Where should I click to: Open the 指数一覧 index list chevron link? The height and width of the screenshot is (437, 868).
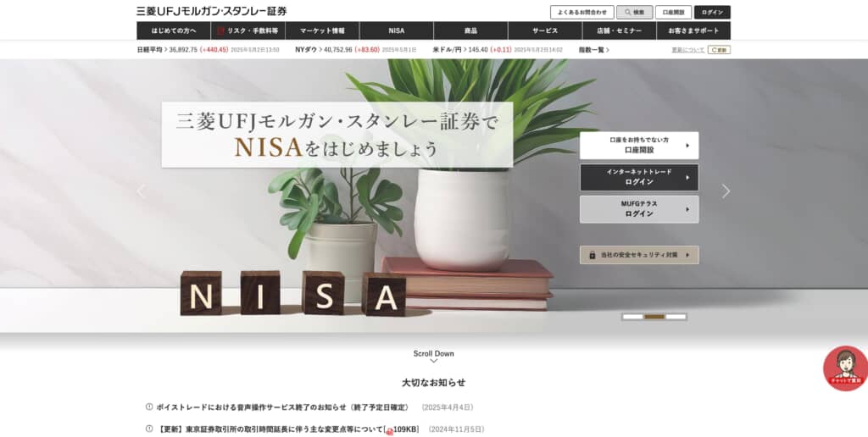coord(594,50)
